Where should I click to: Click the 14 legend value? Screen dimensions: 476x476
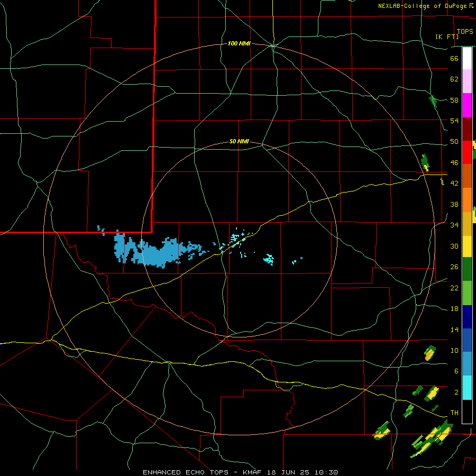(x=454, y=329)
